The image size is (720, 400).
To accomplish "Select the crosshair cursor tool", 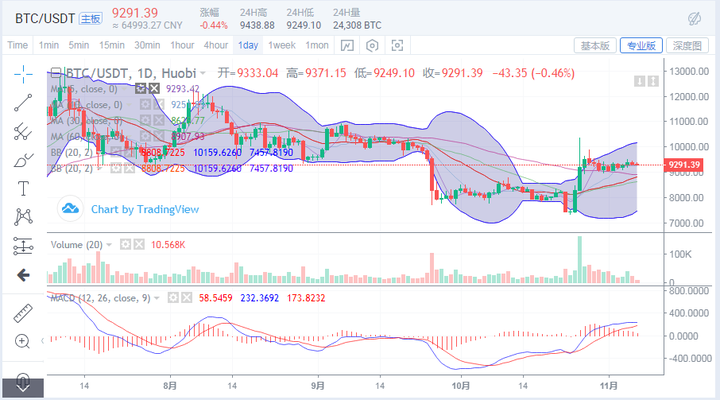I will click(23, 74).
